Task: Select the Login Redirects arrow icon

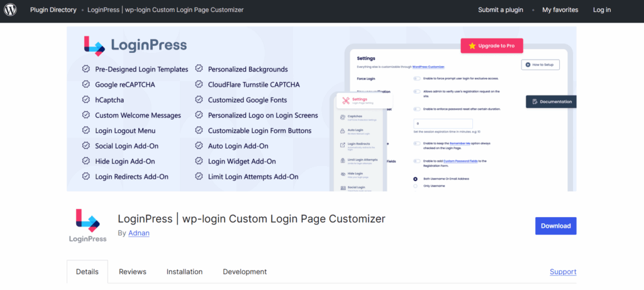Action: tap(343, 145)
